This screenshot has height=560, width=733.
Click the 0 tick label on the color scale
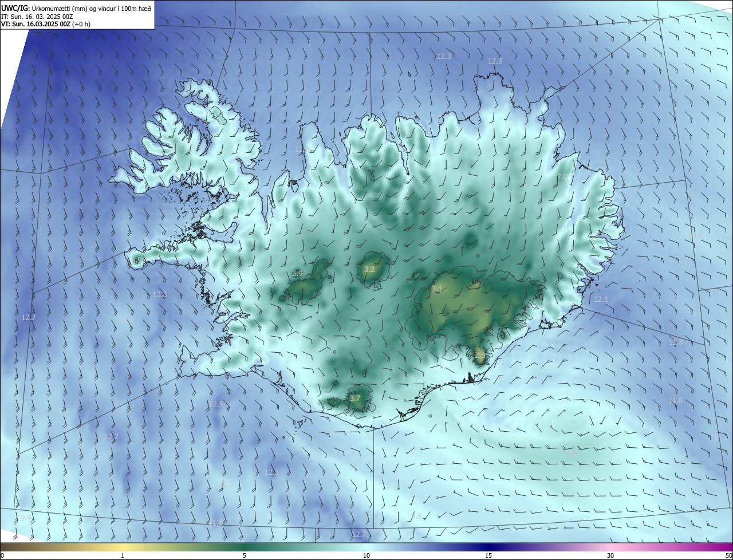click(2, 556)
